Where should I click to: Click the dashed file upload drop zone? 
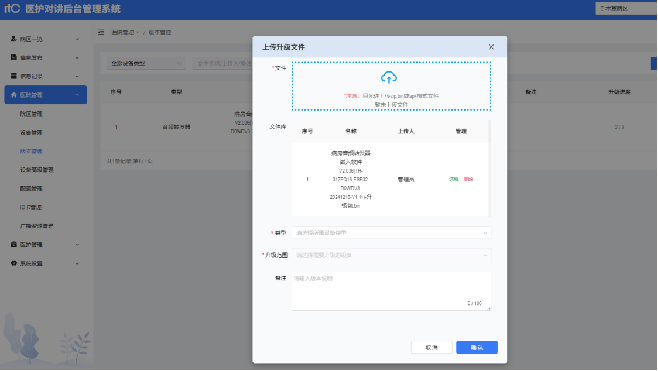coord(392,86)
